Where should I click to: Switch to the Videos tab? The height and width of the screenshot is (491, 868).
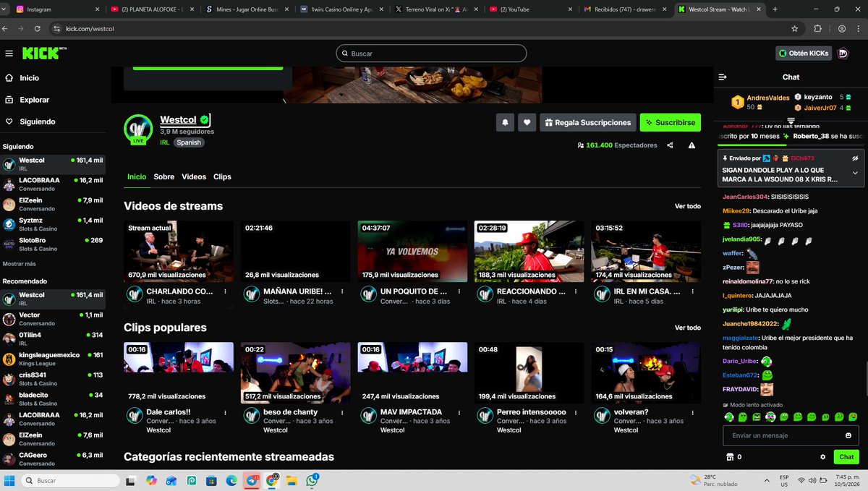(x=194, y=176)
